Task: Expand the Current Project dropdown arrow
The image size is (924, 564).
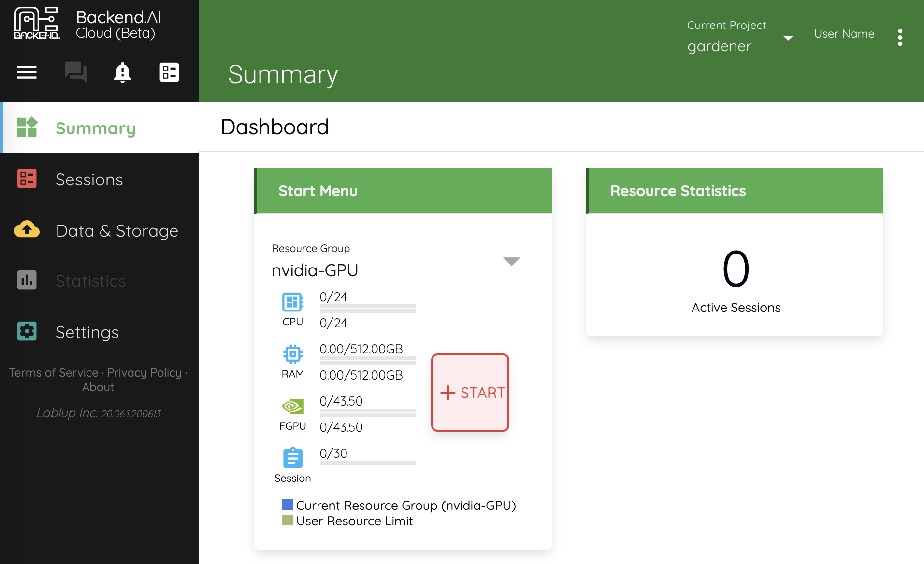Action: pos(788,38)
